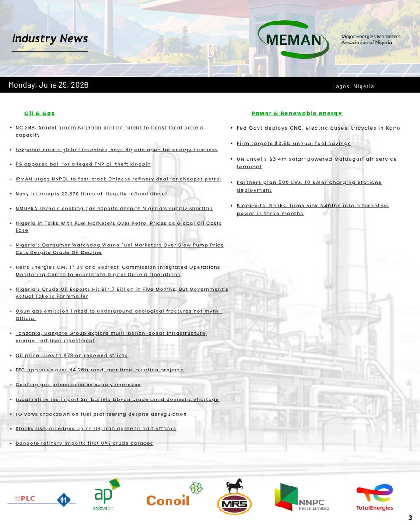The height and width of the screenshot is (525, 420).
Task: Open Lokpobiri courts global investors article
Action: click(x=116, y=150)
